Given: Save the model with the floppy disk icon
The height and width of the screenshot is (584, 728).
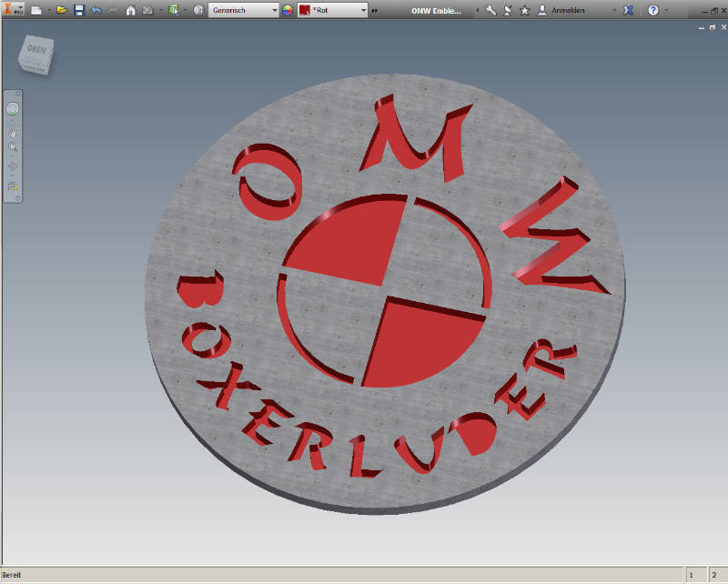Looking at the screenshot, I should coord(79,10).
